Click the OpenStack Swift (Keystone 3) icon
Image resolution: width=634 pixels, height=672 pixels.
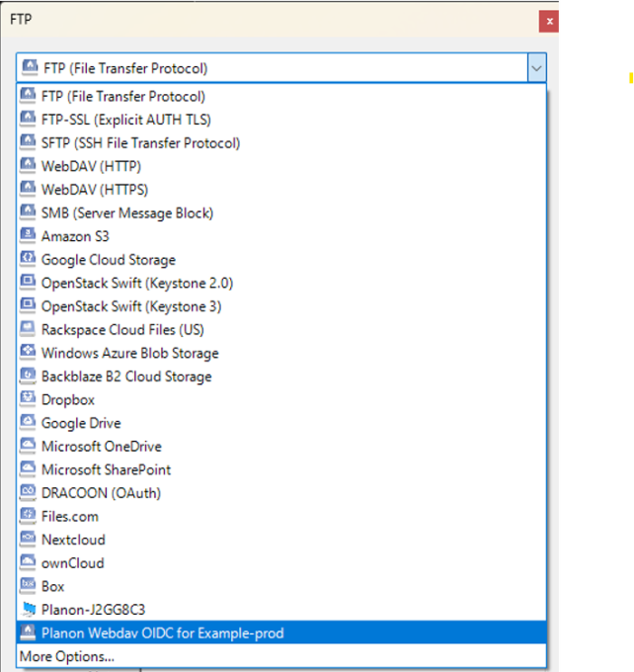click(28, 305)
